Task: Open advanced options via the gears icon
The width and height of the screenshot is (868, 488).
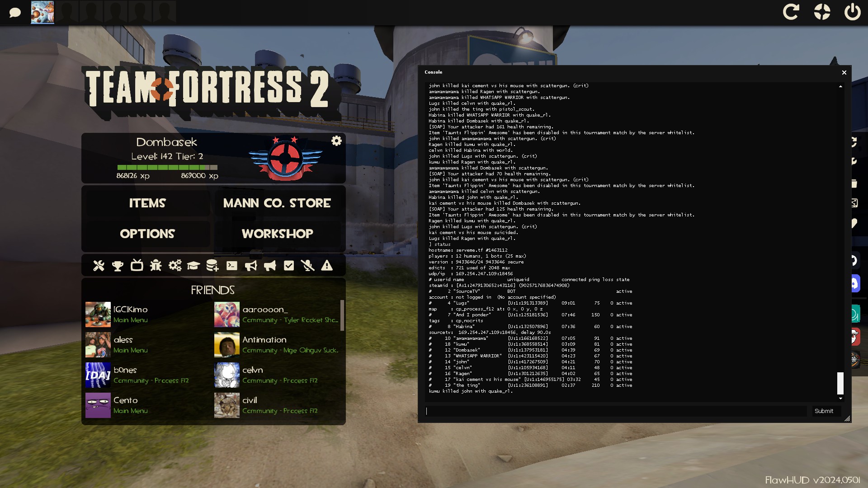Action: tap(175, 266)
